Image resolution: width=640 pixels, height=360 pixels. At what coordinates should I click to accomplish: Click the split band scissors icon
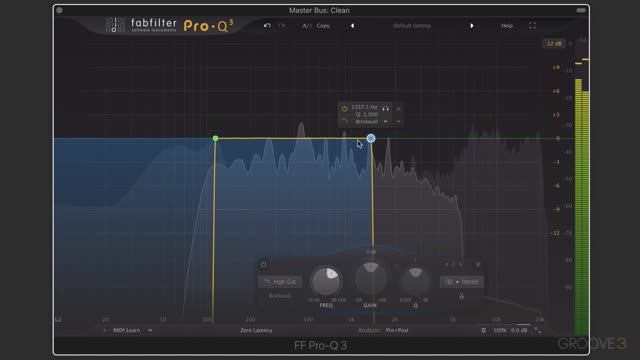click(x=462, y=297)
